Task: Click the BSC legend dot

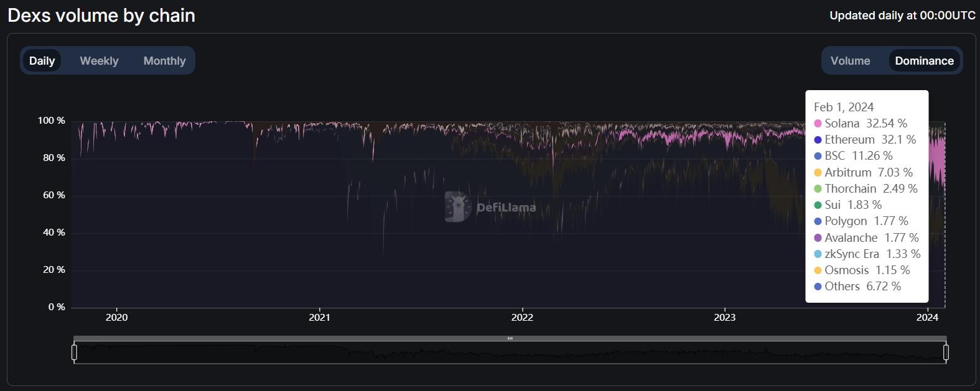Action: coord(818,156)
